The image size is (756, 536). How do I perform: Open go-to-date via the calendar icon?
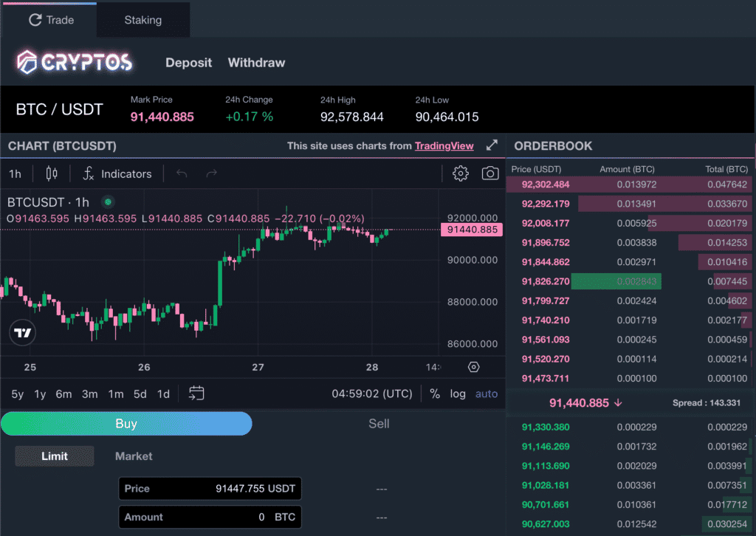tap(195, 394)
